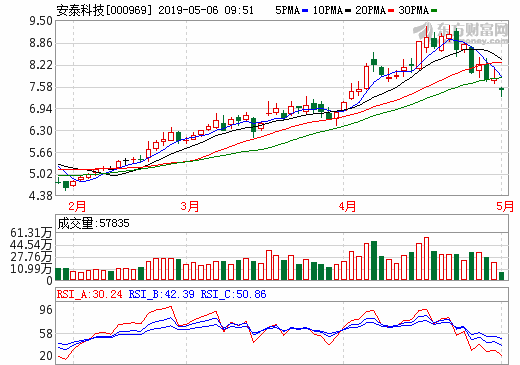
Task: Click the 20PMA legend label
Action: pyautogui.click(x=370, y=10)
